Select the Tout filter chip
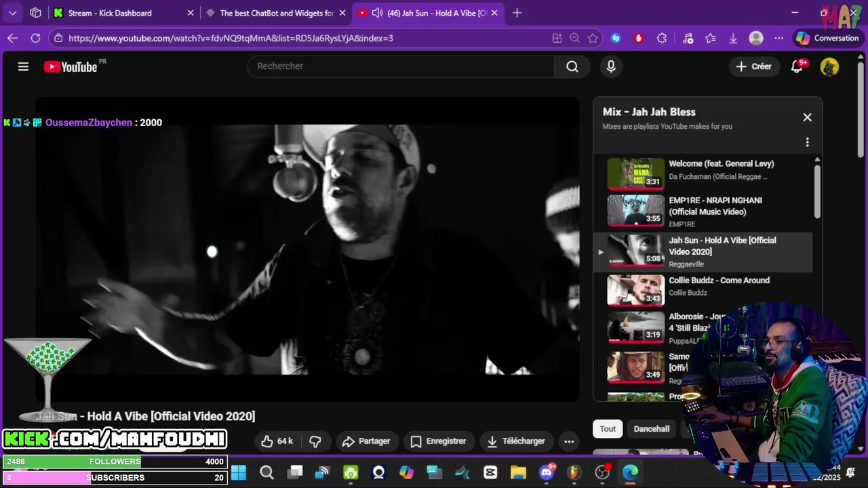This screenshot has width=868, height=488. 608,429
